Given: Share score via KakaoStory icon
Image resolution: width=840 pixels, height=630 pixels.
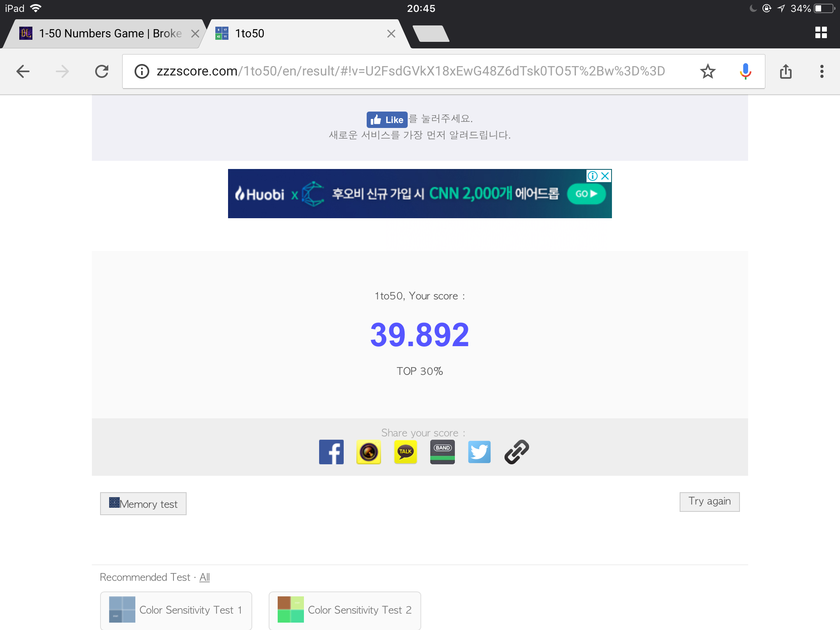Looking at the screenshot, I should (369, 452).
